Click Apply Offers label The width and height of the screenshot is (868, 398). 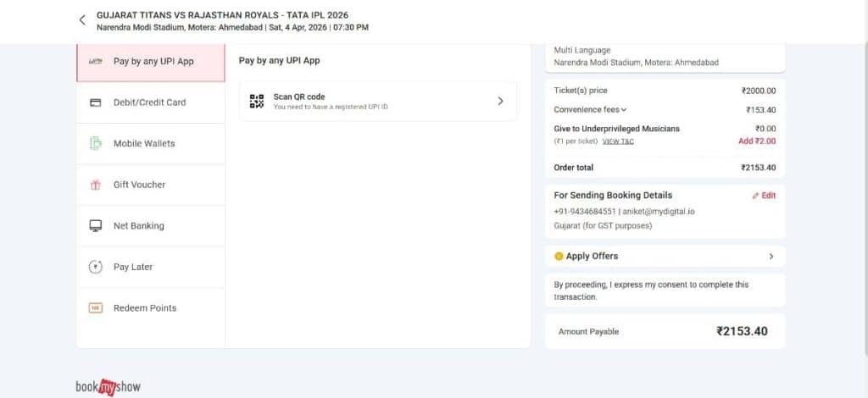click(592, 256)
